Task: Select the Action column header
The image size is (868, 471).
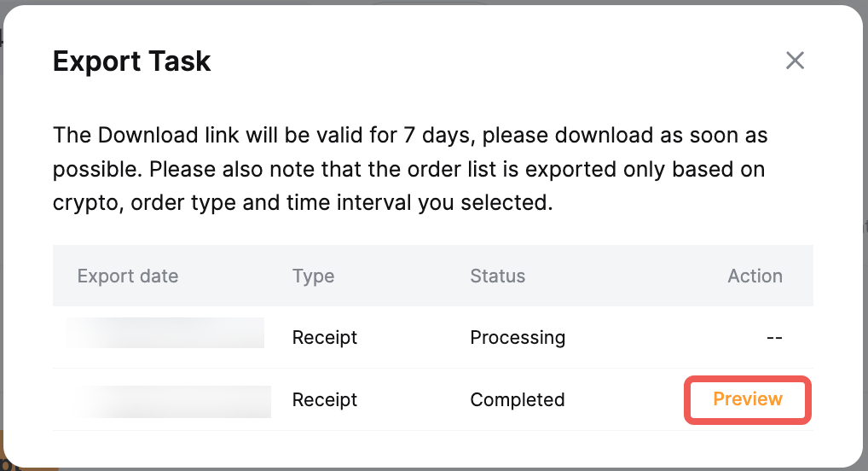Action: [x=755, y=276]
